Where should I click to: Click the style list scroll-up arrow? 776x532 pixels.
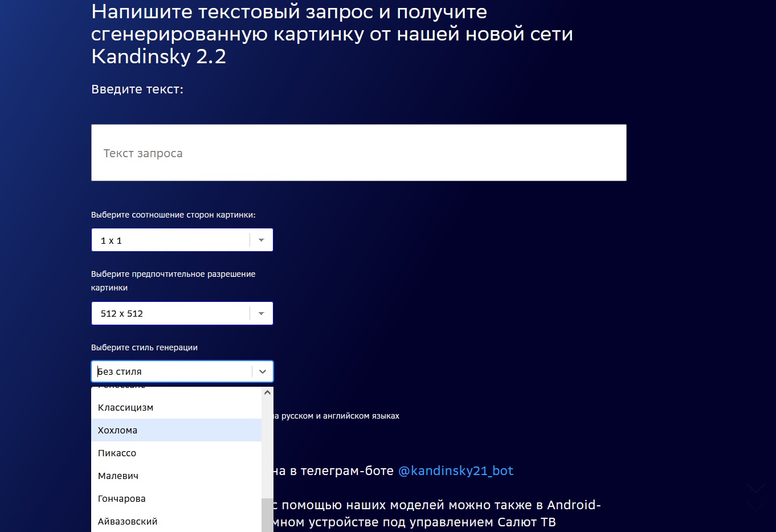tap(267, 392)
